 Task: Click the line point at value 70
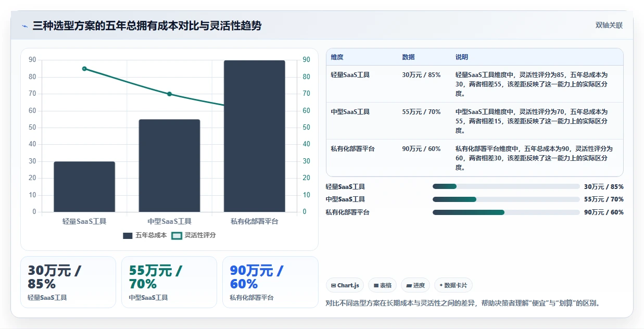click(169, 94)
